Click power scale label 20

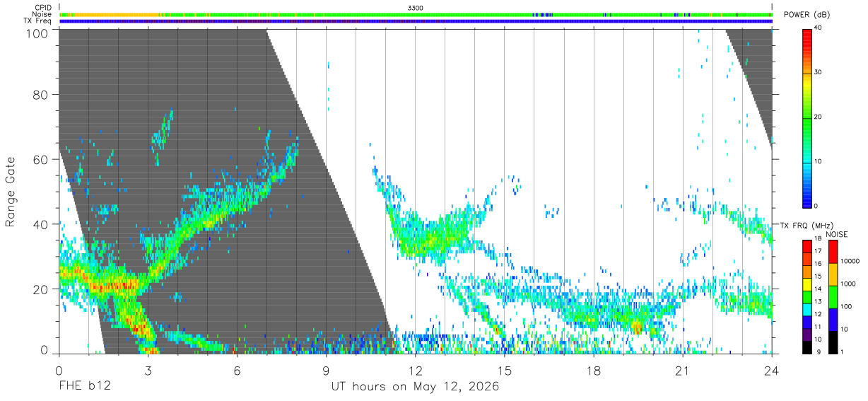(819, 117)
